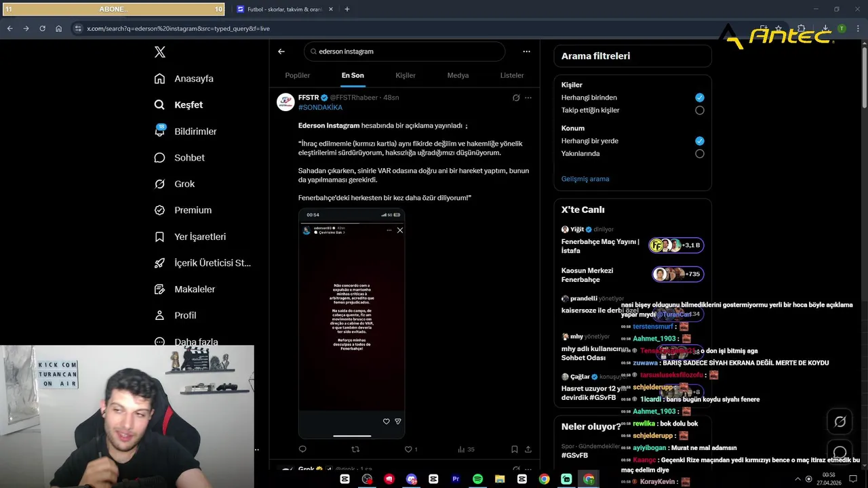Click the browser home button
The width and height of the screenshot is (868, 488).
[x=58, y=28]
